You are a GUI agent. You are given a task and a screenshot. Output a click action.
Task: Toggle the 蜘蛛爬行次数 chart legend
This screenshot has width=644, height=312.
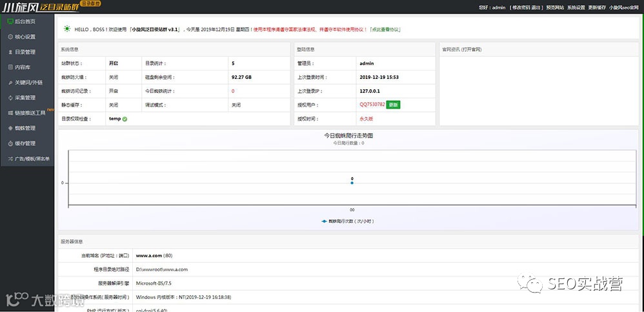click(347, 221)
